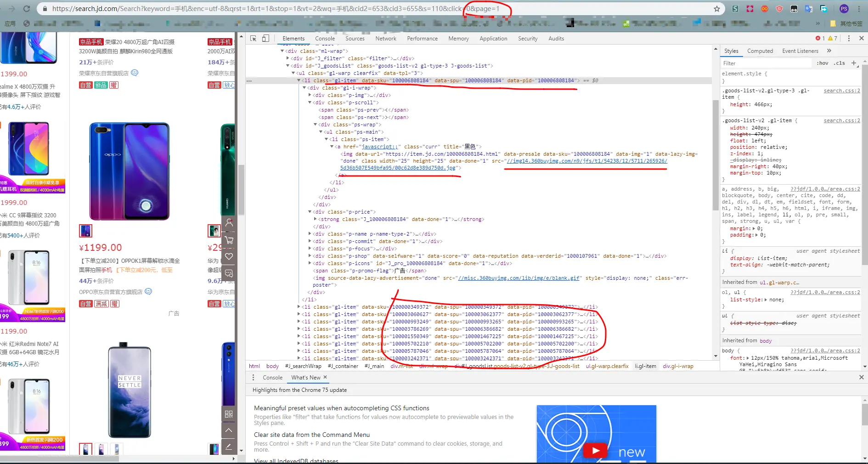Open the shopping cart in JD sidebar
The image size is (868, 464).
pos(229,240)
